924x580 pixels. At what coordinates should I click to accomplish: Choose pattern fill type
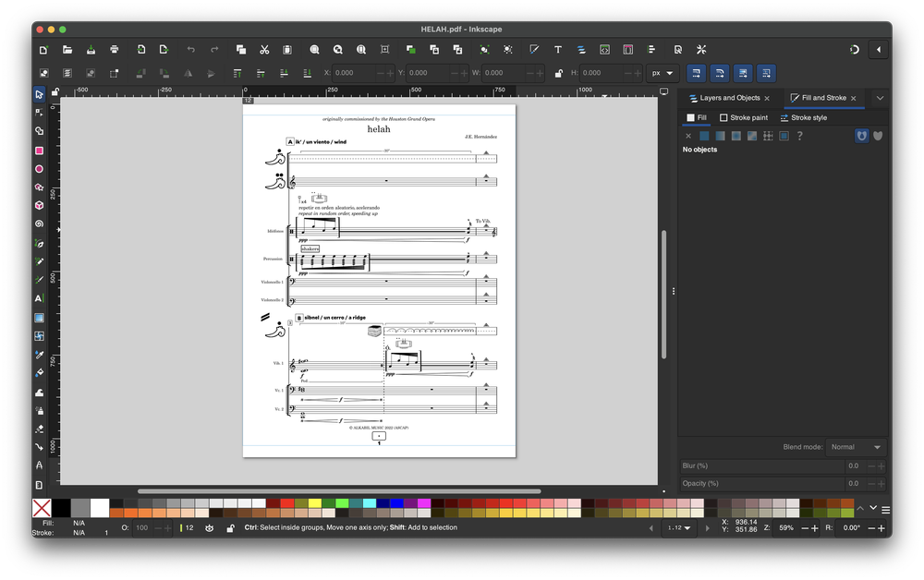coord(768,136)
